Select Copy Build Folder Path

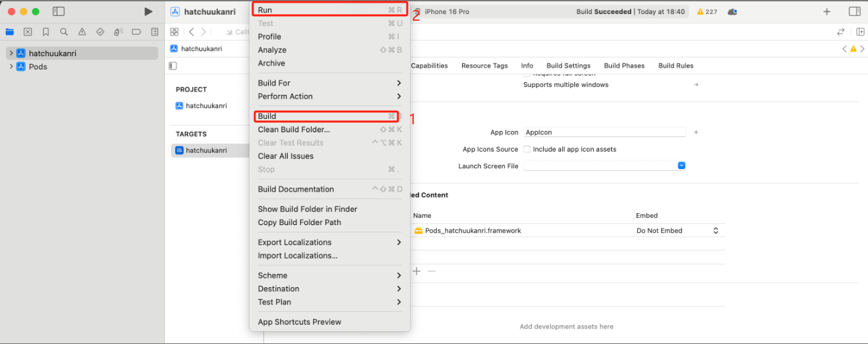[330, 222]
